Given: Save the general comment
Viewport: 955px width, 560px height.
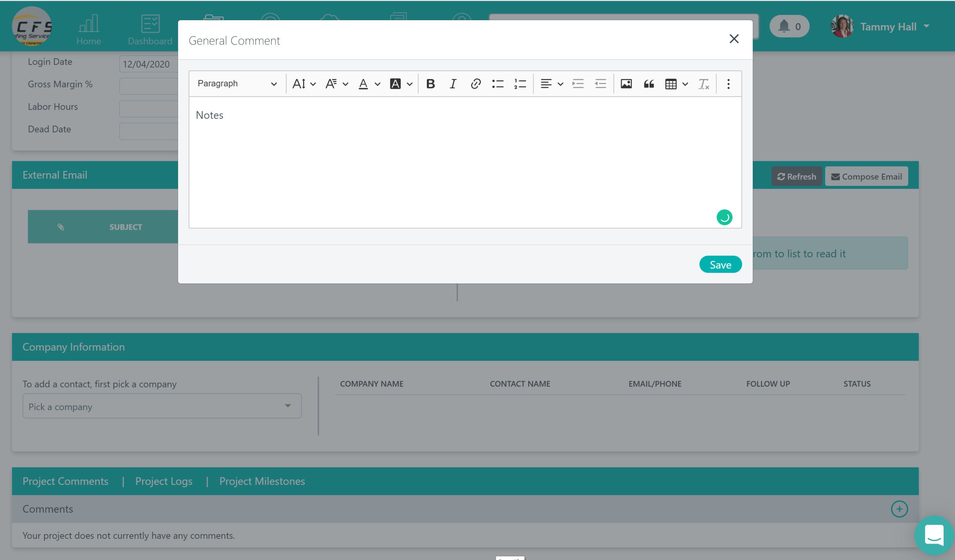Looking at the screenshot, I should (720, 265).
